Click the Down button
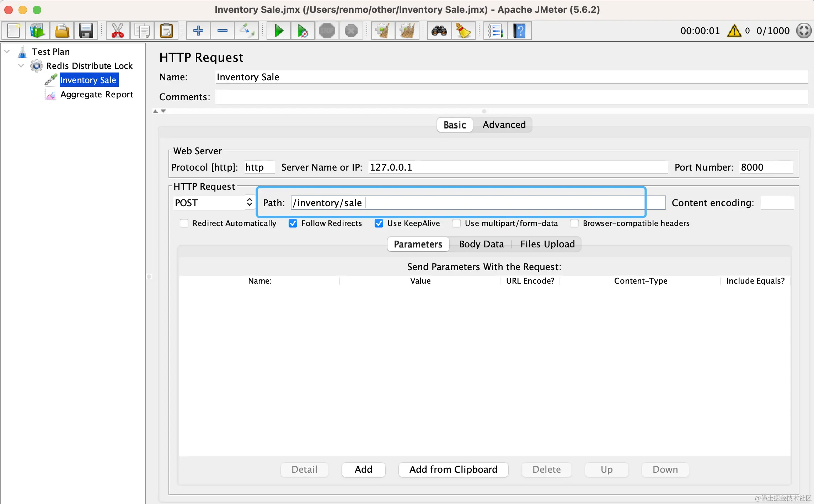 tap(665, 470)
